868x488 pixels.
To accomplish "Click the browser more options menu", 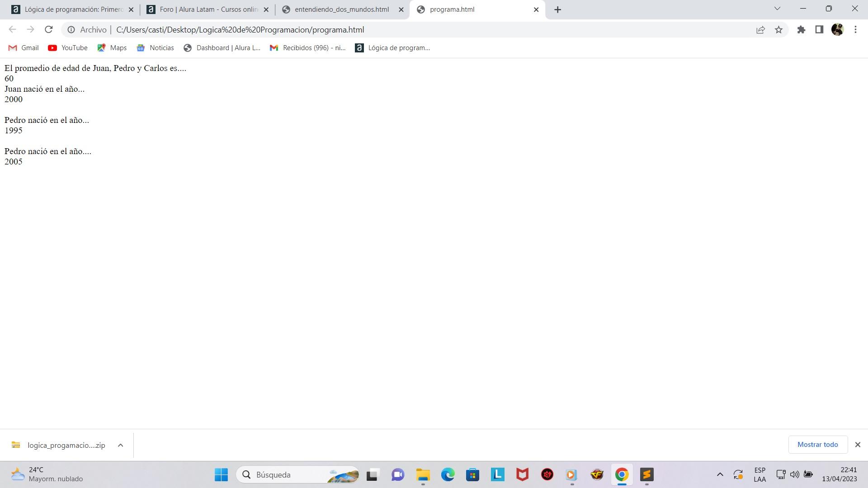I will click(x=855, y=29).
